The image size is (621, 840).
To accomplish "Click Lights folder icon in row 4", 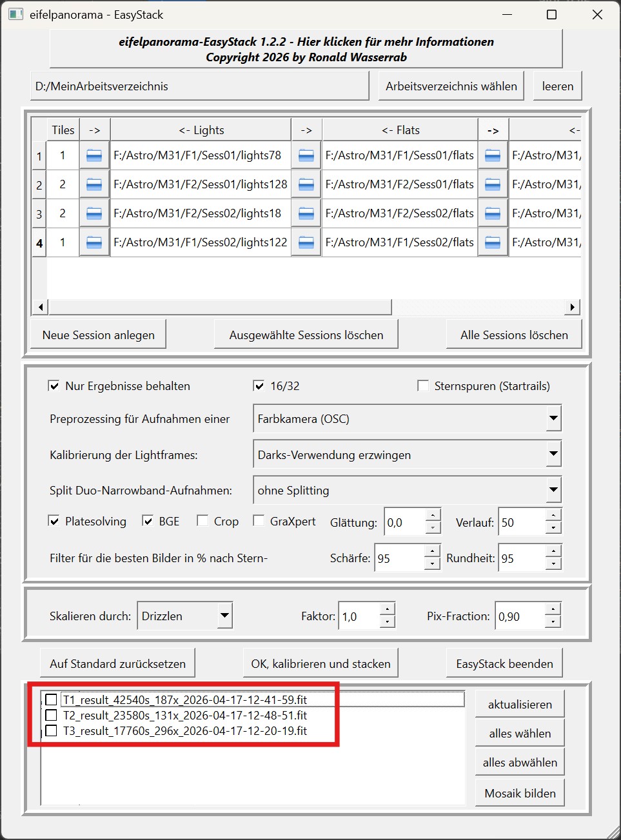I will (94, 242).
